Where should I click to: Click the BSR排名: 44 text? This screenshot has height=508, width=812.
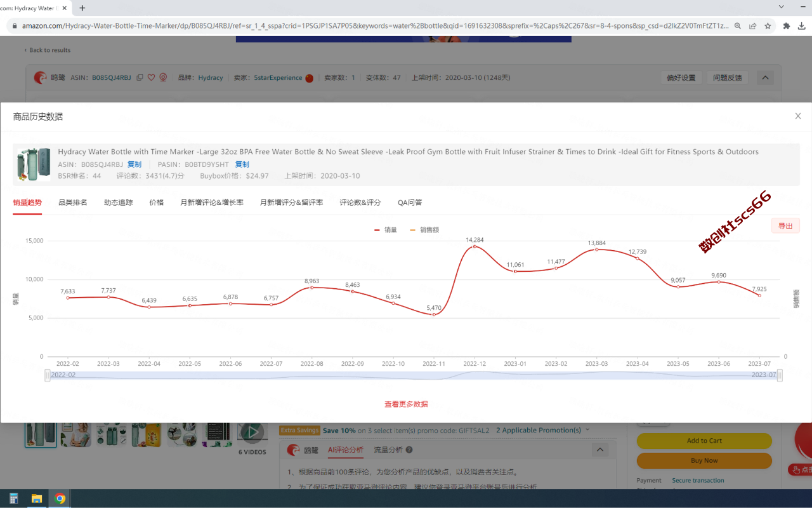click(79, 176)
